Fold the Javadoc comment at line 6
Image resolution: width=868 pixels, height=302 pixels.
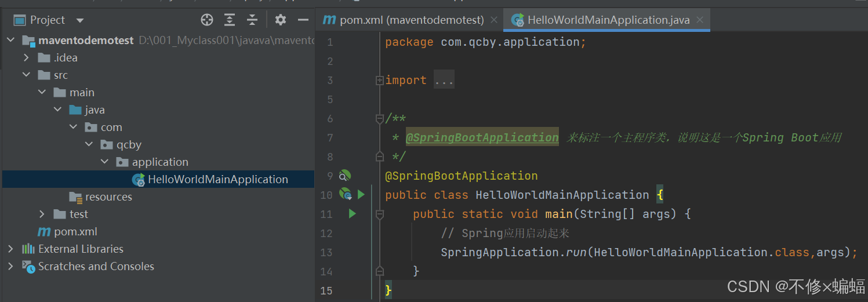380,119
